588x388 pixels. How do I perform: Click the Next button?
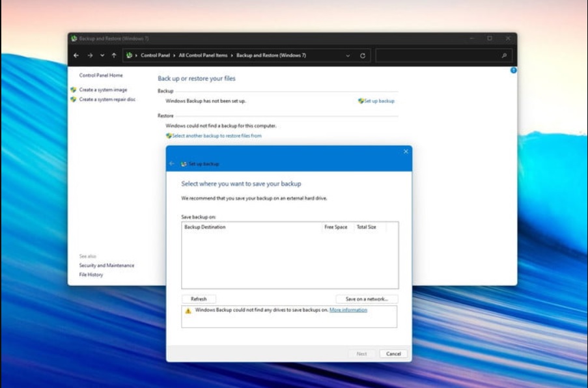point(361,354)
